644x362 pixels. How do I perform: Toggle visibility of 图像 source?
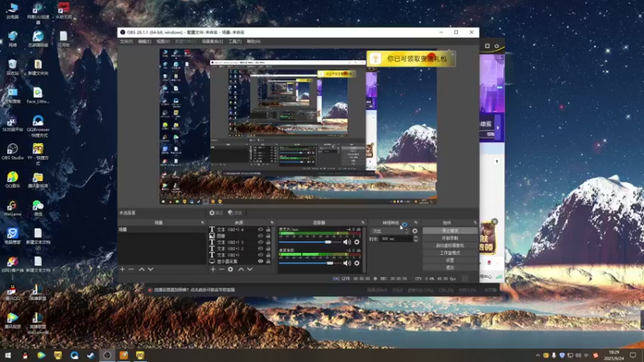point(260,236)
